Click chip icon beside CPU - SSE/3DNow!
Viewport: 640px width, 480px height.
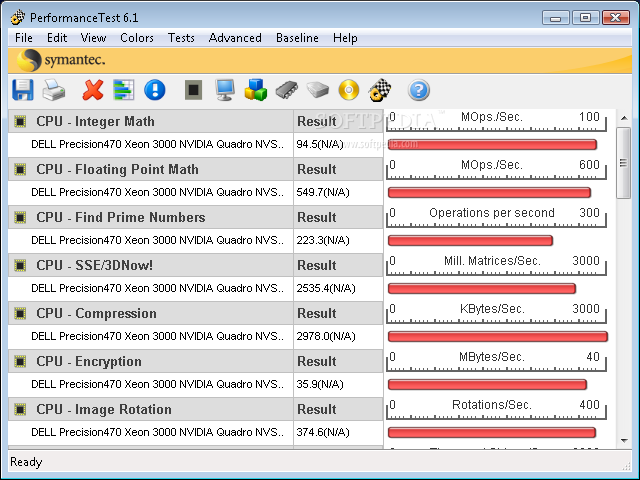(20, 265)
